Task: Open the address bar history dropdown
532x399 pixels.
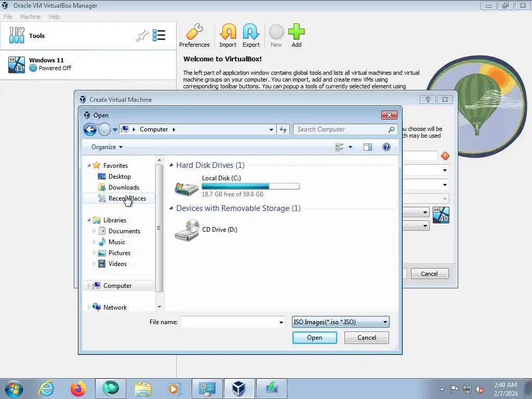Action: tap(271, 129)
